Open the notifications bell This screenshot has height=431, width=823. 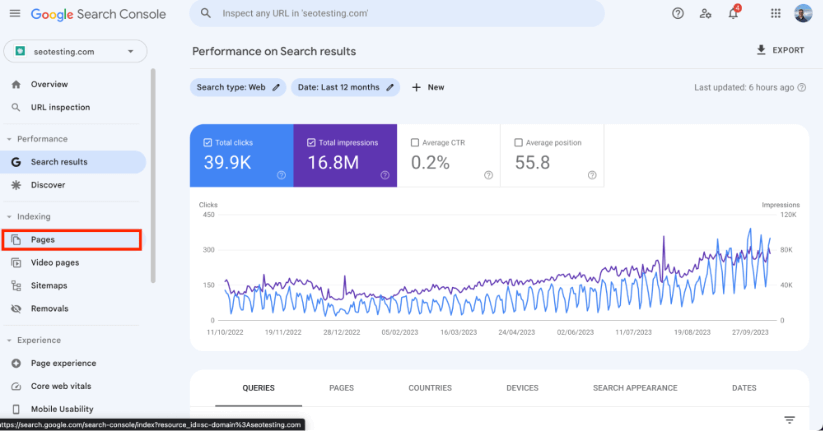point(733,14)
